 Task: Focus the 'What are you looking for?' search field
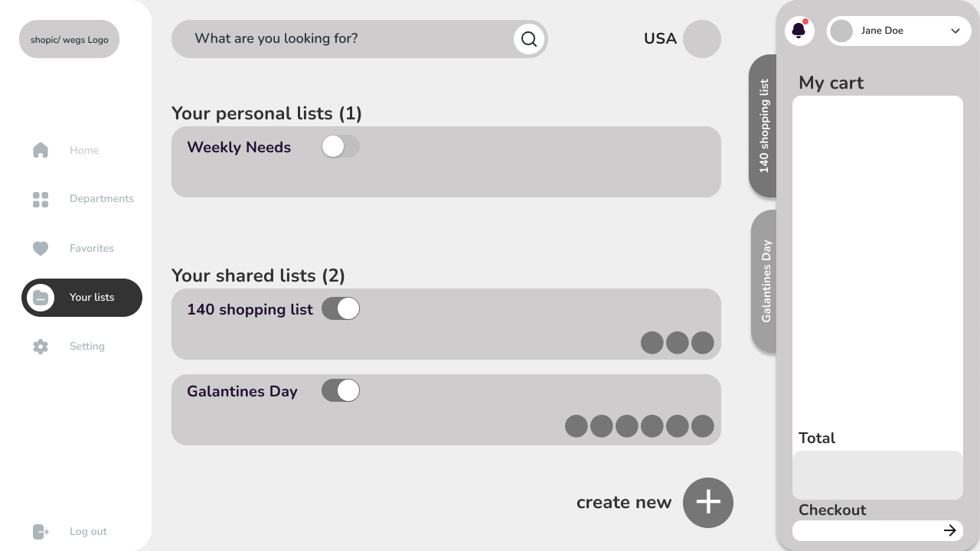(x=345, y=39)
